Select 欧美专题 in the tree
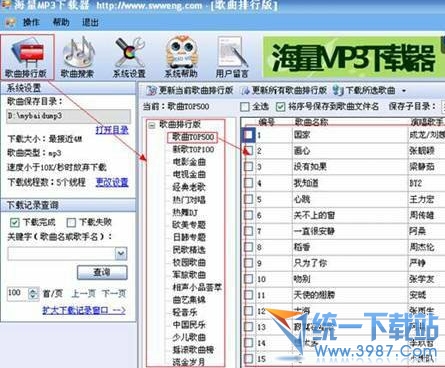 click(189, 225)
